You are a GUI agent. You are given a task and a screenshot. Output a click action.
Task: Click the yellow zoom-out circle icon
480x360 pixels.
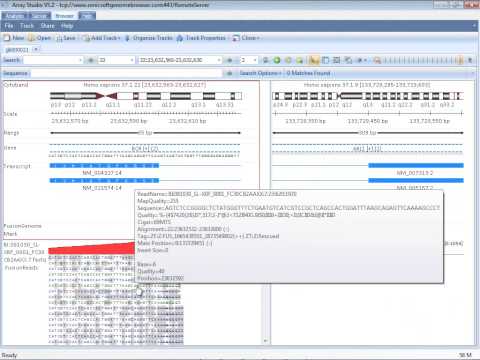coord(288,60)
